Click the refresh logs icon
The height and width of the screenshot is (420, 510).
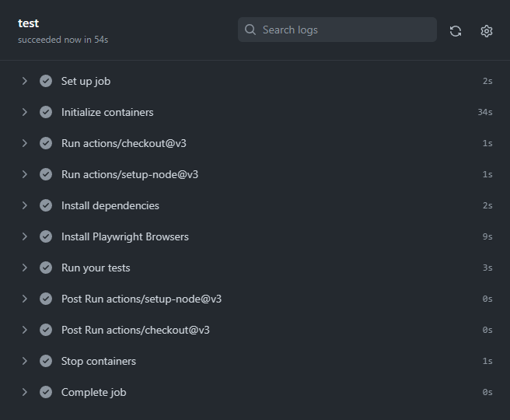coord(456,31)
